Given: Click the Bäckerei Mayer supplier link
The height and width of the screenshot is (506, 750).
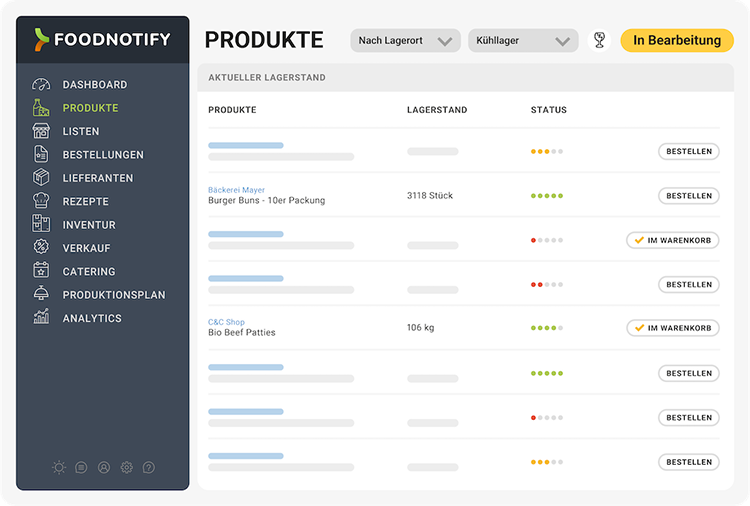Looking at the screenshot, I should [x=236, y=190].
